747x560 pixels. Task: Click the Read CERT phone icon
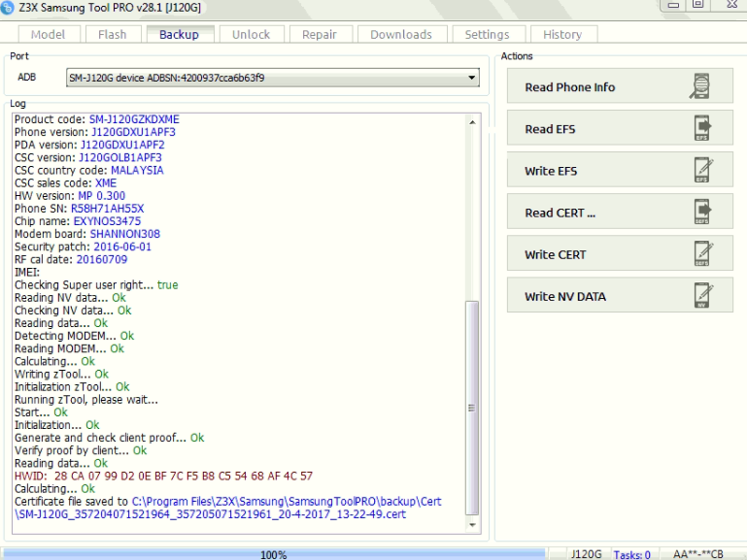702,212
